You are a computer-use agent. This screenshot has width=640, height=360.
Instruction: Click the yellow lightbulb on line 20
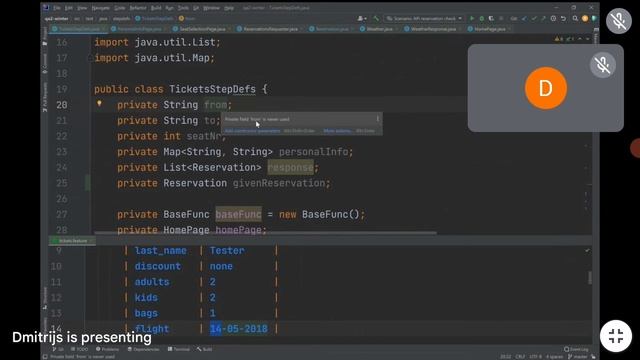(x=99, y=104)
